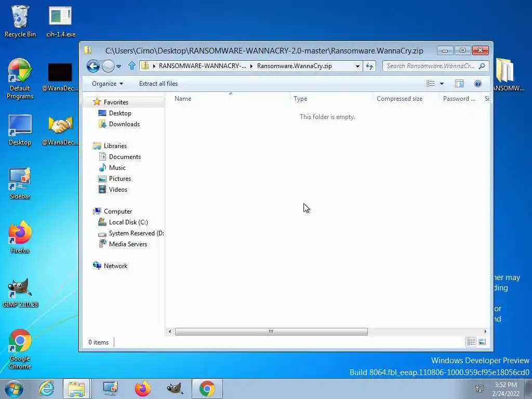Open the Pictures library
Image resolution: width=532 pixels, height=399 pixels.
[x=120, y=179]
